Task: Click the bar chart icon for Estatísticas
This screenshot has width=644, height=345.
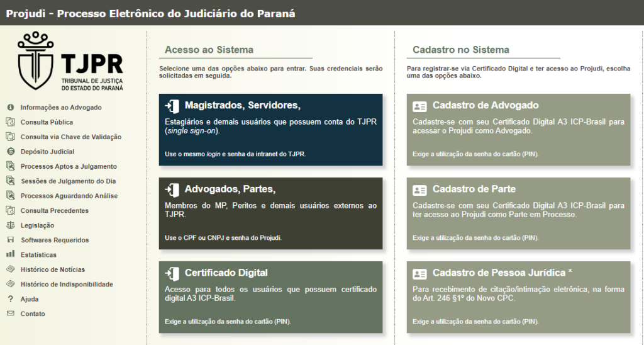Action: (10, 254)
